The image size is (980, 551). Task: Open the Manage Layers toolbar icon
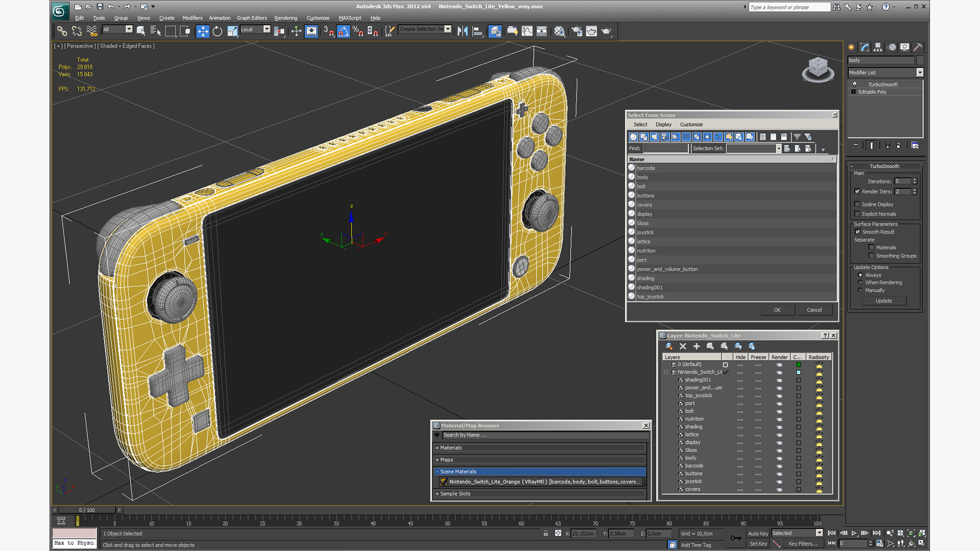click(x=495, y=31)
